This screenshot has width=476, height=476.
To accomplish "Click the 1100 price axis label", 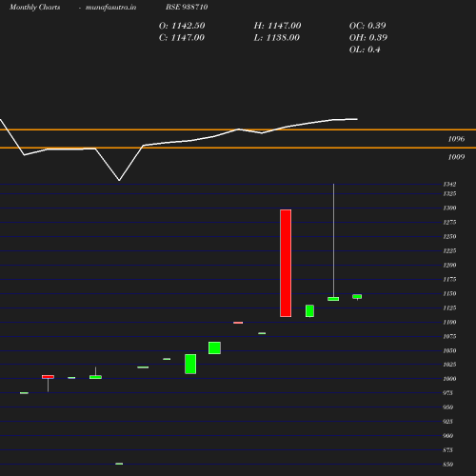I will pos(449,322).
